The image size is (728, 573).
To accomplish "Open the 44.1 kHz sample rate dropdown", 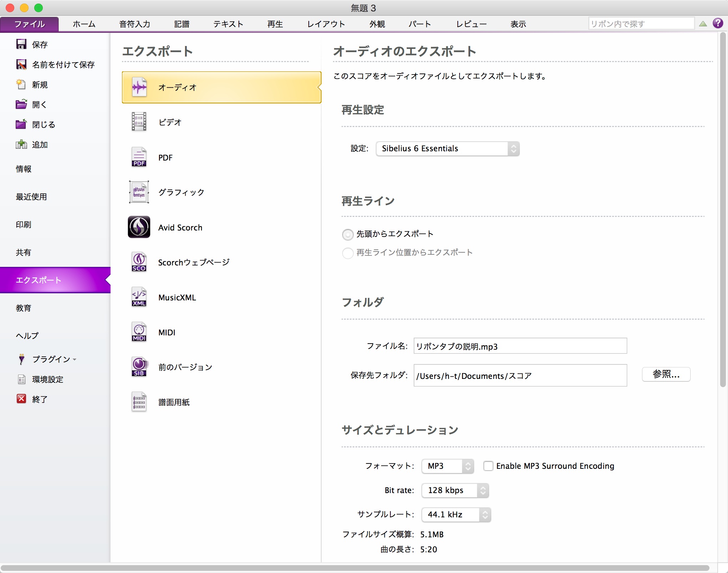I will tap(456, 514).
